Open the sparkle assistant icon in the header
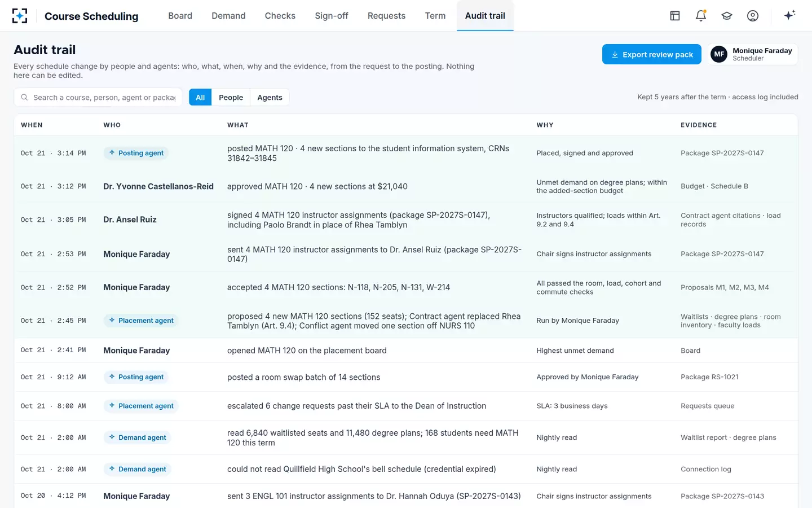Screen dimensions: 812x508 click(x=789, y=15)
